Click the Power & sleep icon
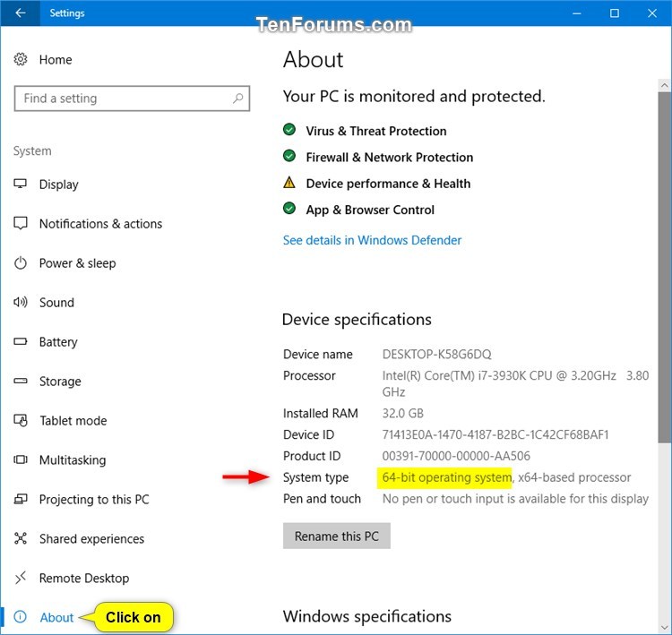Screen dimensions: 672x635 click(20, 262)
